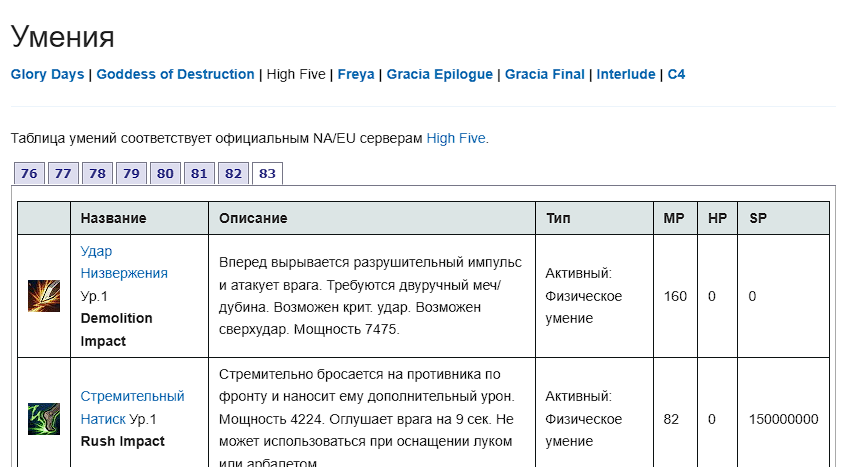The image size is (843, 467).
Task: Open the Gracia Epilogue link
Action: [x=439, y=74]
